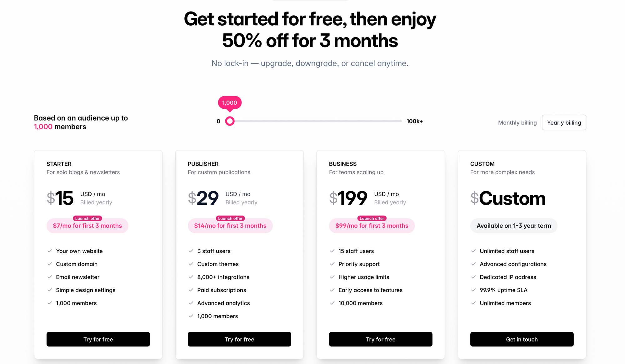
Task: Click the checkmark next to 10,000 members
Action: tap(332, 303)
